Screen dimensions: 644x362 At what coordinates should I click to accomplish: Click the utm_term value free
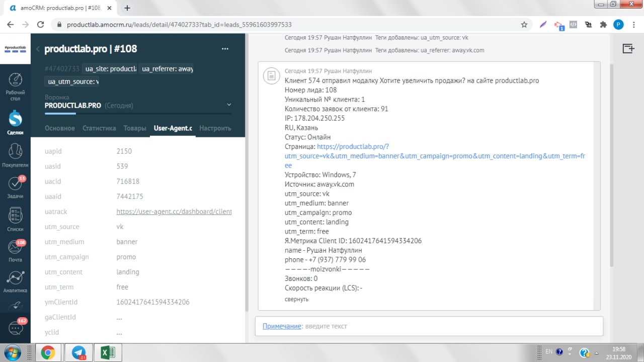point(122,287)
